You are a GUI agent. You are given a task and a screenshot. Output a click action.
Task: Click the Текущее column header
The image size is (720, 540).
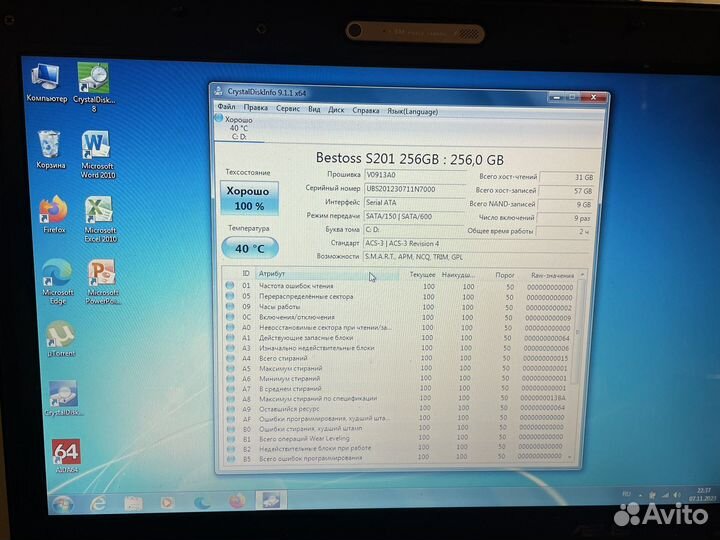tap(422, 275)
